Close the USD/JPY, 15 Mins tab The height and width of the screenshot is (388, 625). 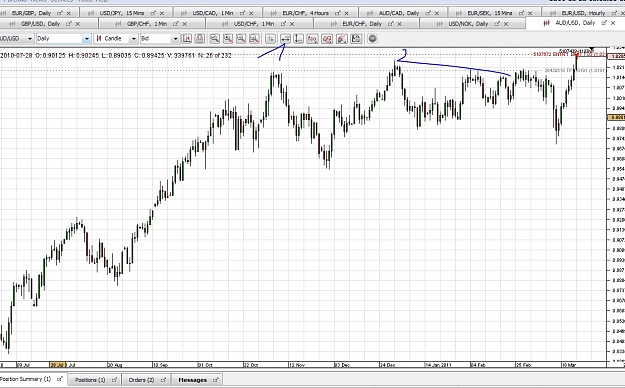pyautogui.click(x=162, y=13)
